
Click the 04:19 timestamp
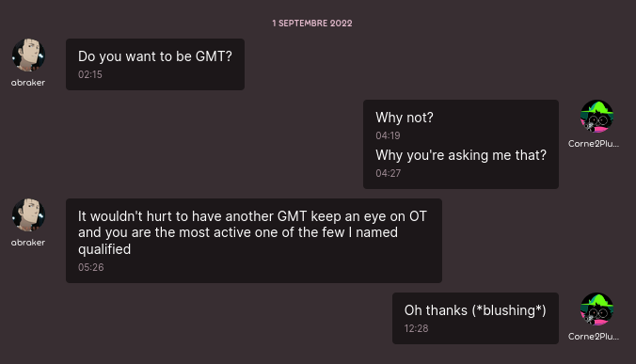pyautogui.click(x=388, y=135)
